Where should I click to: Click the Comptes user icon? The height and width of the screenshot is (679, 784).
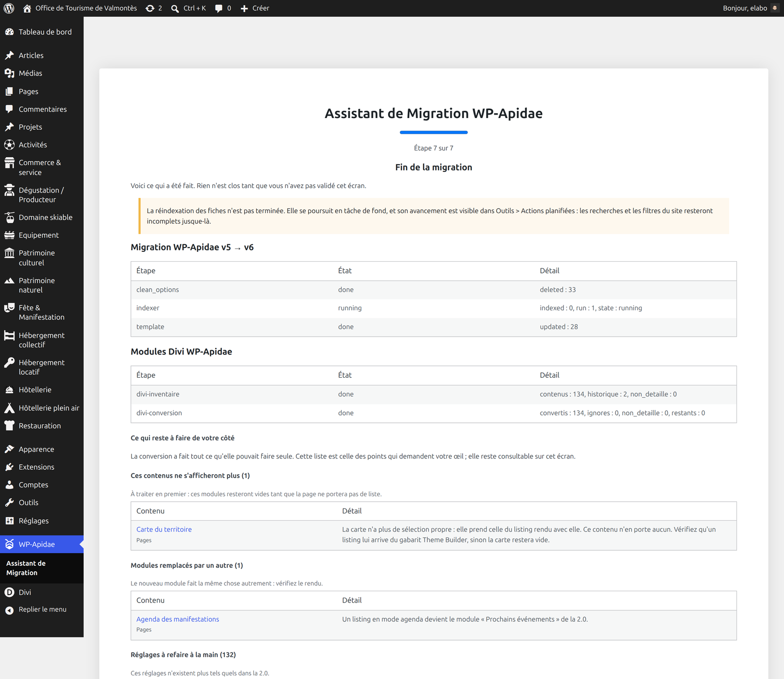coord(9,485)
